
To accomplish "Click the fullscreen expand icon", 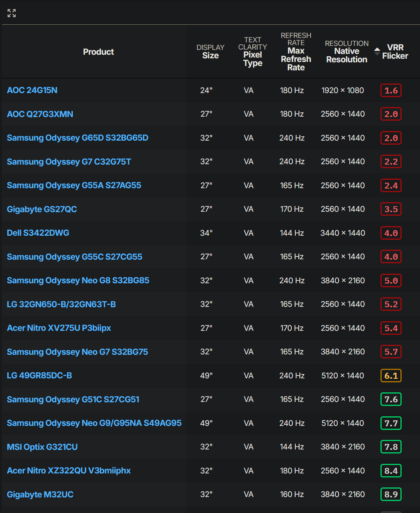I will (x=12, y=13).
